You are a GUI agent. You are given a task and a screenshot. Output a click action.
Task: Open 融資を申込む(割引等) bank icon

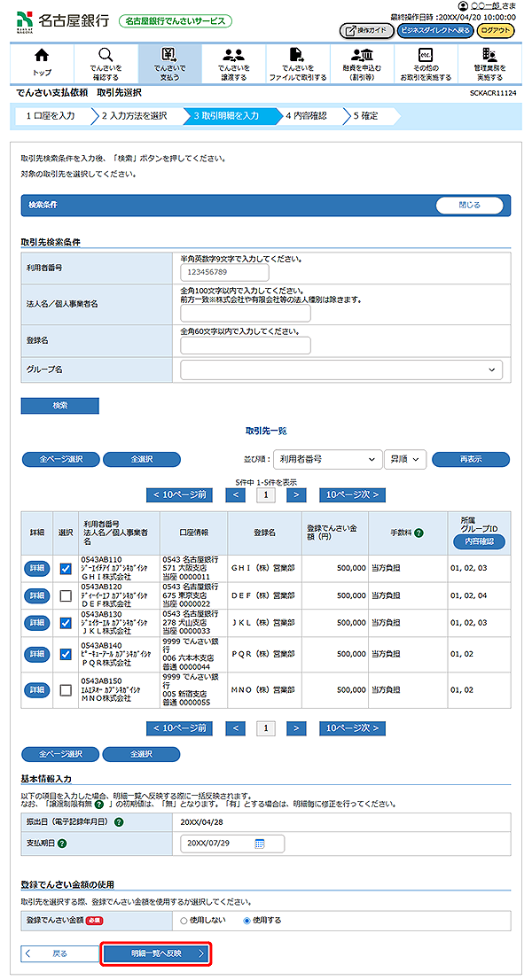click(361, 55)
